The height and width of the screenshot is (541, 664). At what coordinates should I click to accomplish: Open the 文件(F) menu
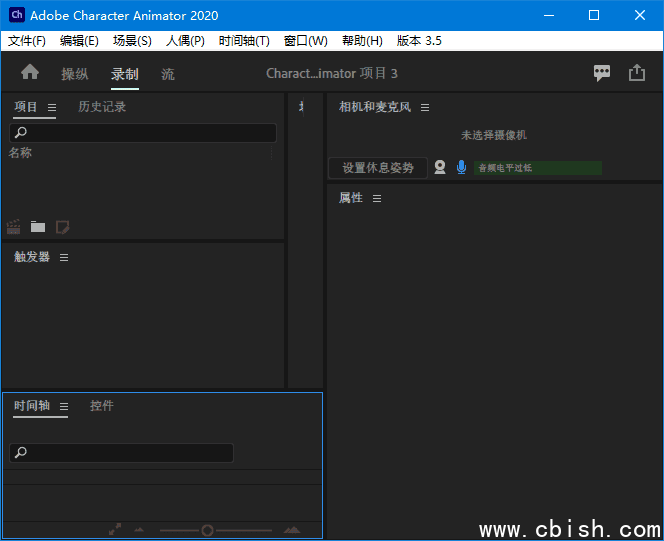27,41
